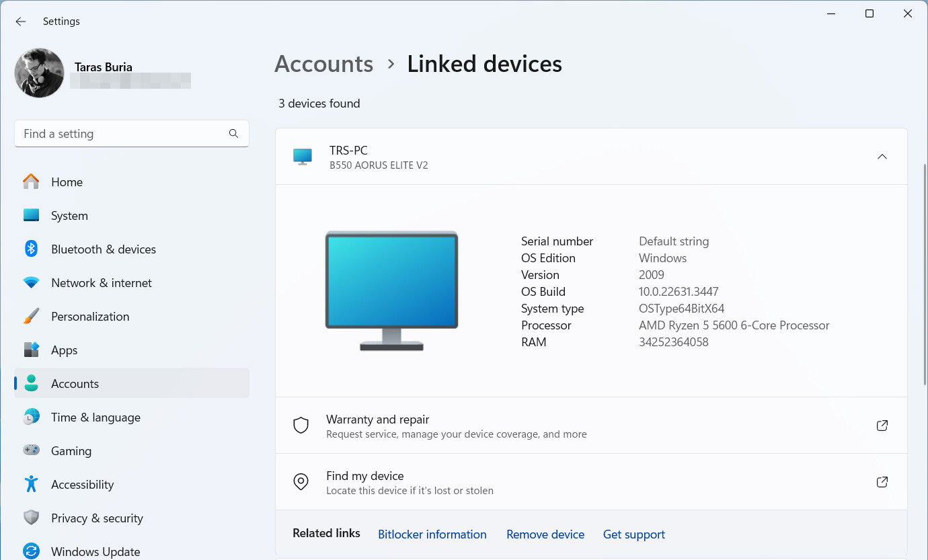Click the large monitor illustration
Image resolution: width=928 pixels, height=560 pixels.
tap(391, 290)
